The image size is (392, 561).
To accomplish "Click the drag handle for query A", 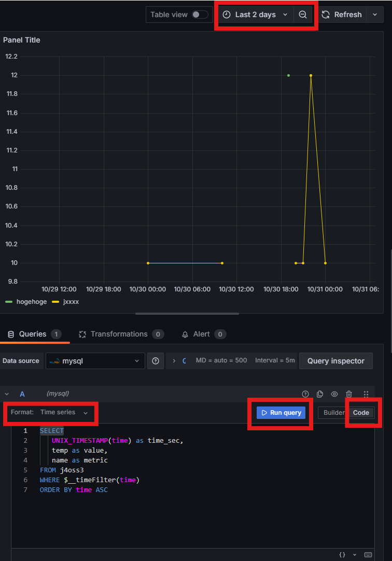I will click(x=366, y=394).
